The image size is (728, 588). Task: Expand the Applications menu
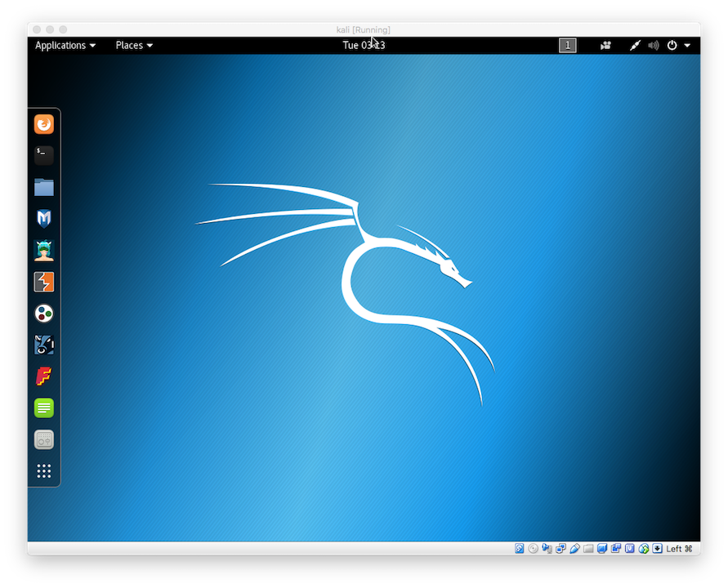tap(65, 46)
